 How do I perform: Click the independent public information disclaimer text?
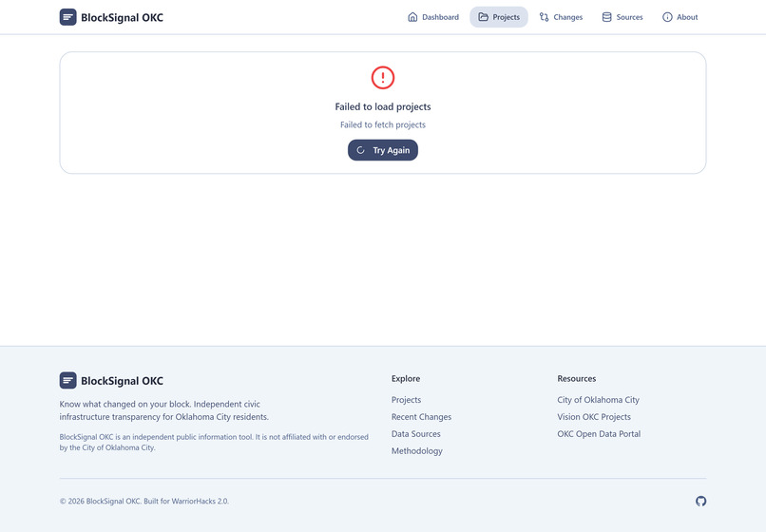(x=214, y=442)
